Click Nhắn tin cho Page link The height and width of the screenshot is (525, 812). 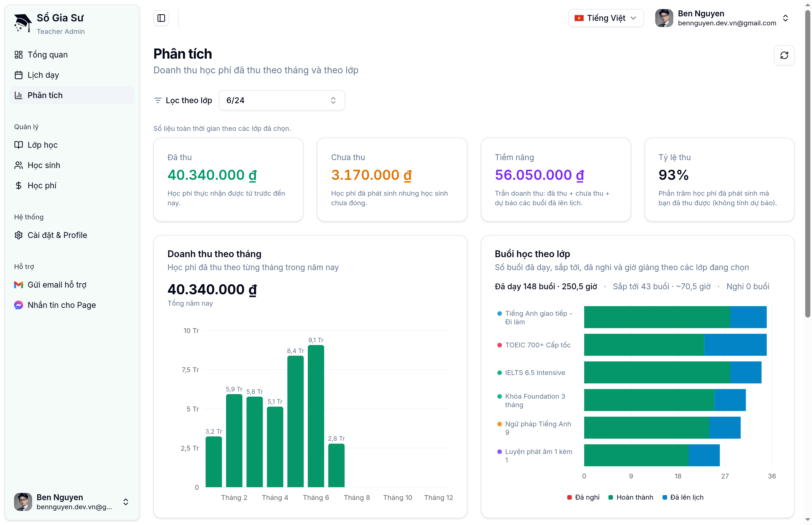[72, 305]
